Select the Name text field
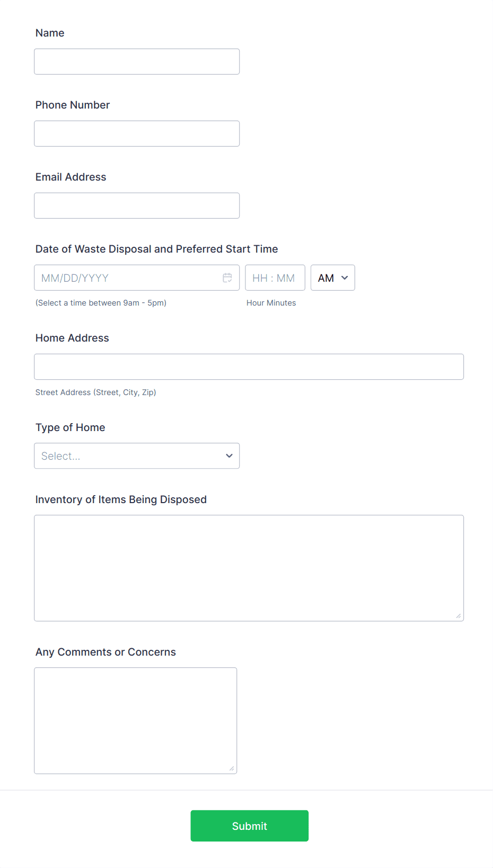Screen dimensions: 493x868 click(137, 61)
